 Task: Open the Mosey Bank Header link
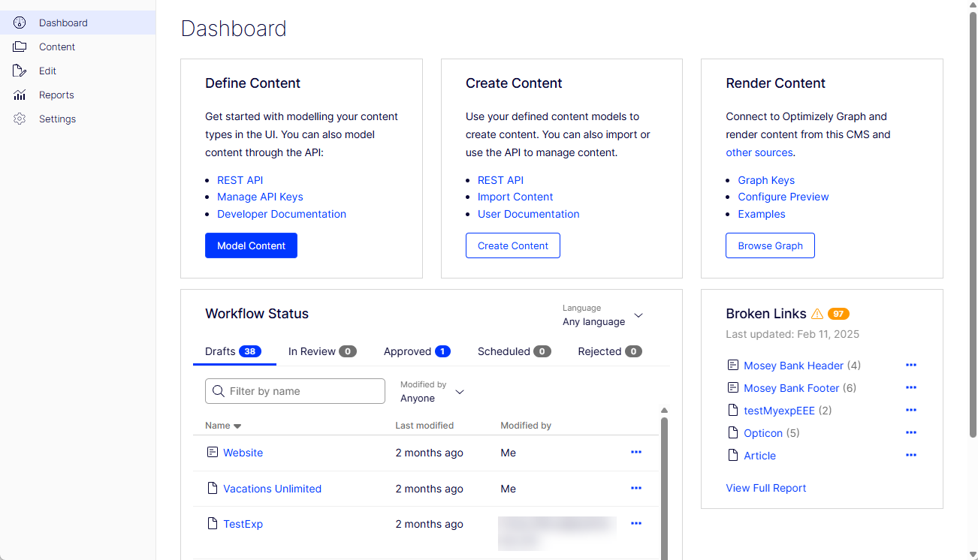[x=794, y=366]
